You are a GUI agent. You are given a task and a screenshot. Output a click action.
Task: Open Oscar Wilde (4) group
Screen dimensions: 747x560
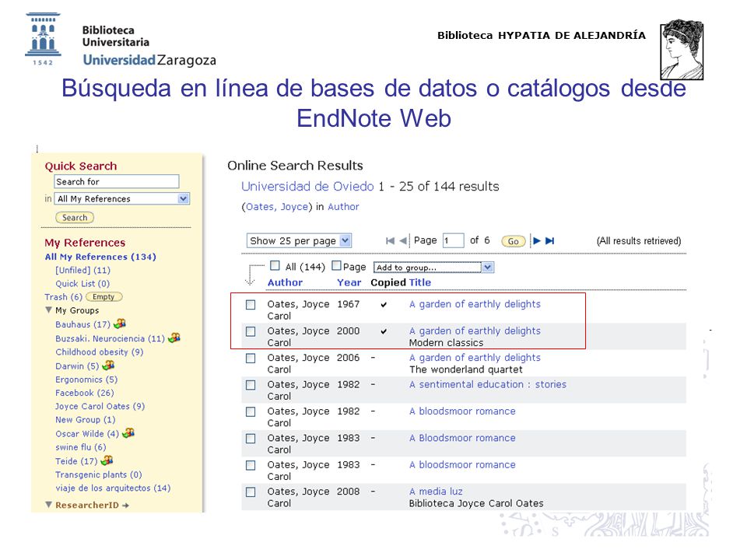click(87, 434)
